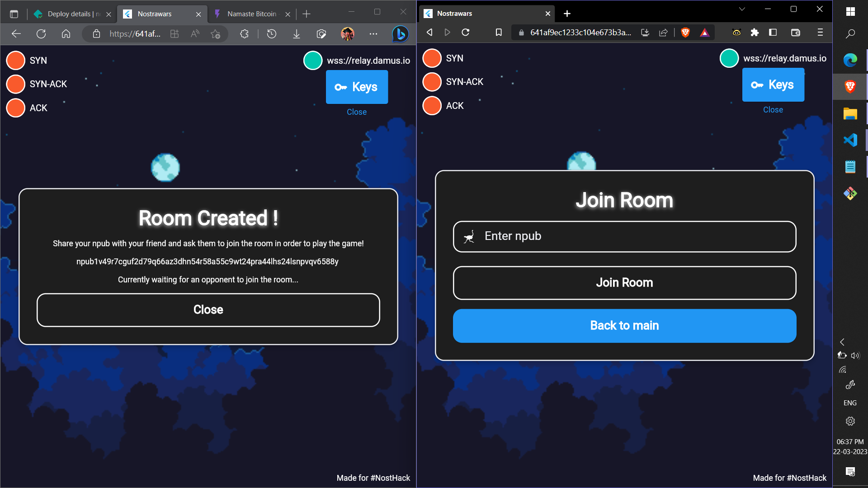
Task: Click ACK indicator in left window
Action: pos(16,108)
